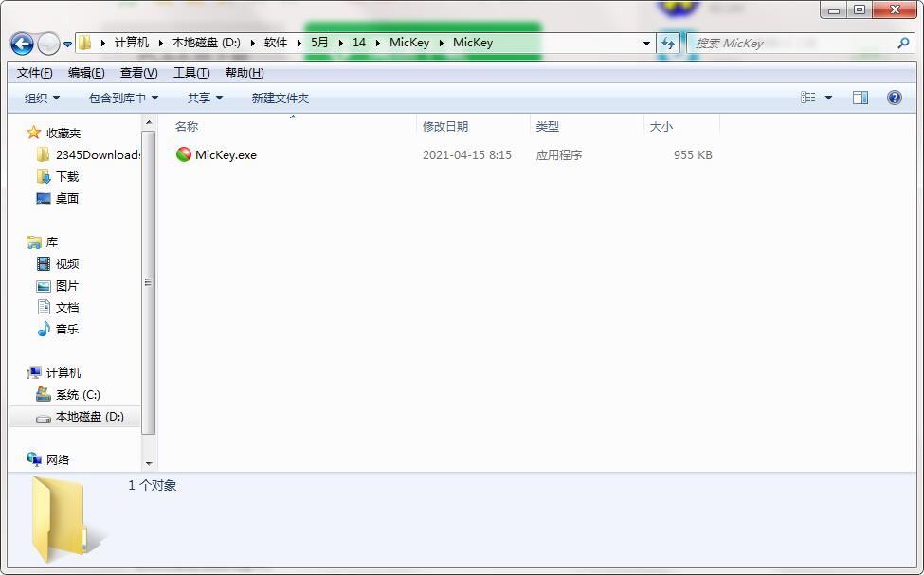Viewport: 924px width, 575px height.
Task: Navigate back using the back arrow
Action: [x=21, y=43]
